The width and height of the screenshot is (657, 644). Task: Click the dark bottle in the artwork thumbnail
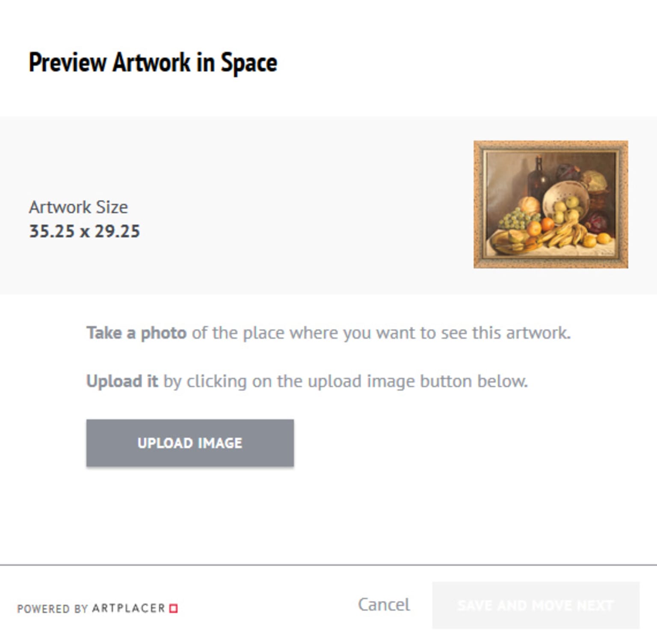tap(538, 177)
